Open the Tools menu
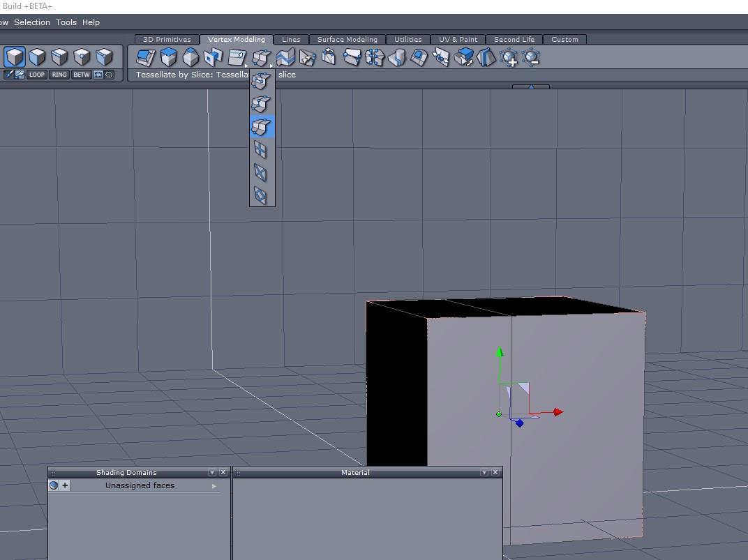 coord(66,22)
